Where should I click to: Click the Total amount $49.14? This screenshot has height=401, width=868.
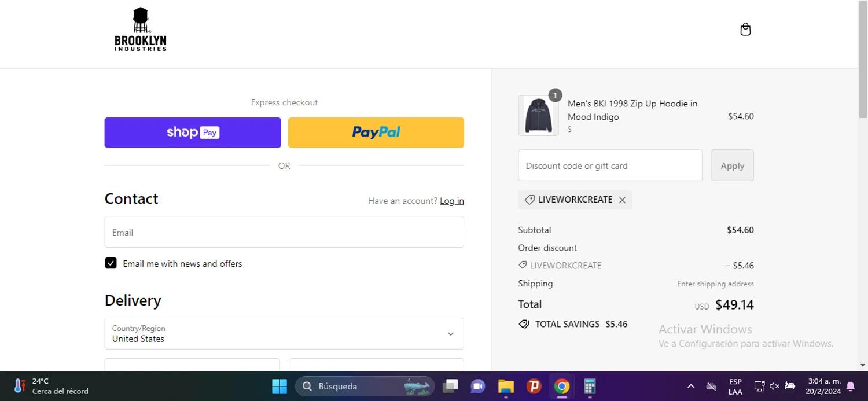tap(734, 305)
